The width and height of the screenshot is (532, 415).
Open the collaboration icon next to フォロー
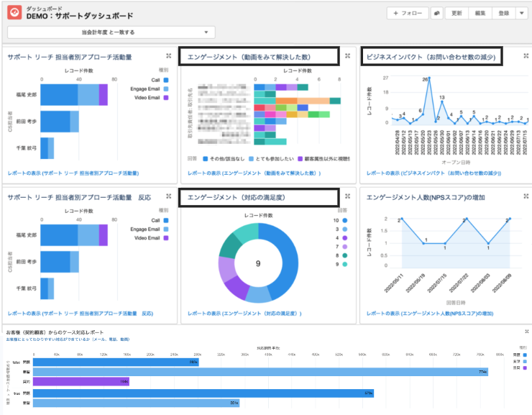(436, 13)
